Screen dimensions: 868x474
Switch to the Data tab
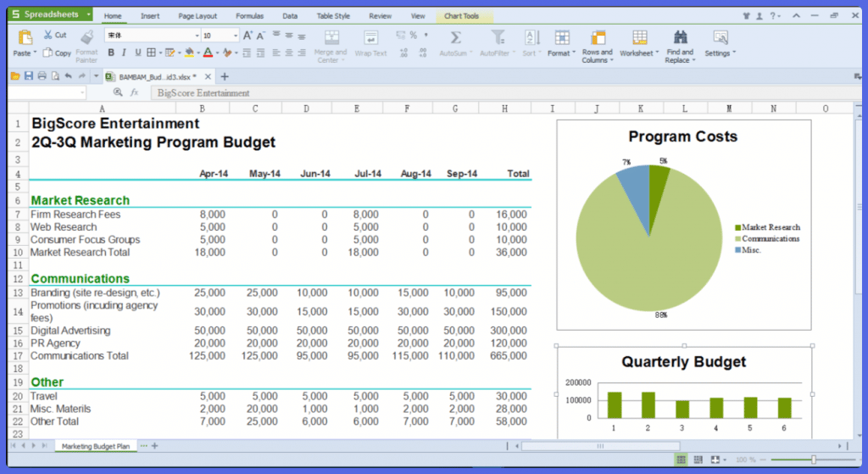(x=290, y=16)
